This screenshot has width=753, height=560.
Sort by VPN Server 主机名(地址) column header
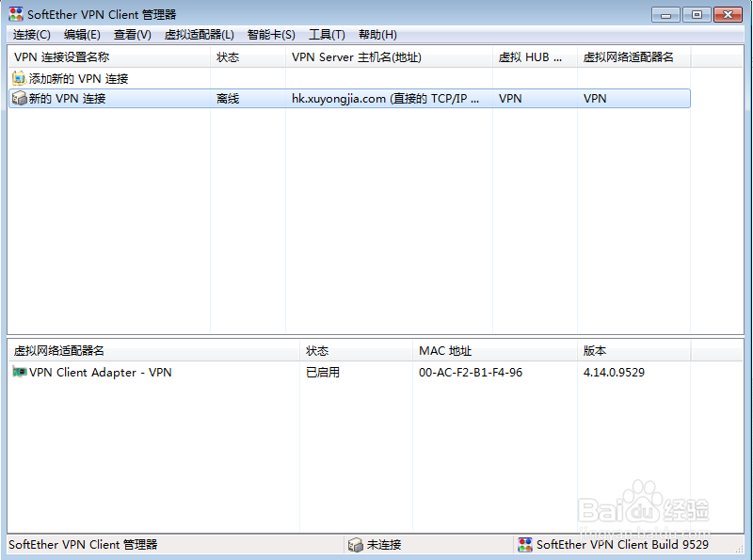pyautogui.click(x=389, y=57)
